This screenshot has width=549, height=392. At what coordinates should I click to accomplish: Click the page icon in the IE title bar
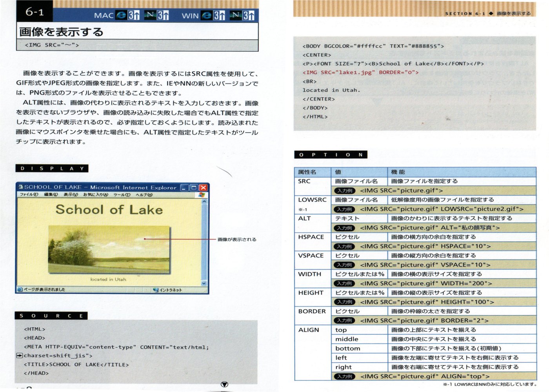click(x=20, y=187)
